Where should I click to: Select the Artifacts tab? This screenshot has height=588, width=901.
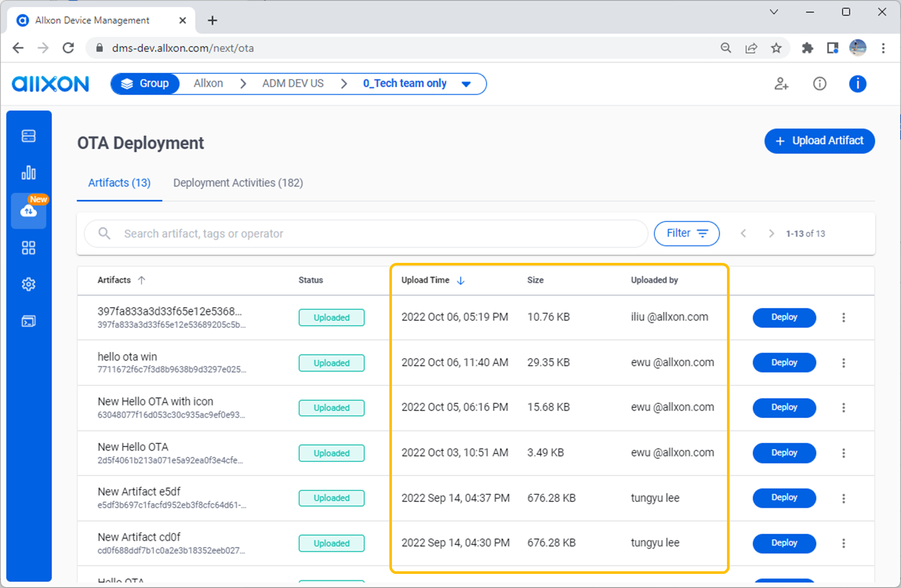[x=119, y=182]
